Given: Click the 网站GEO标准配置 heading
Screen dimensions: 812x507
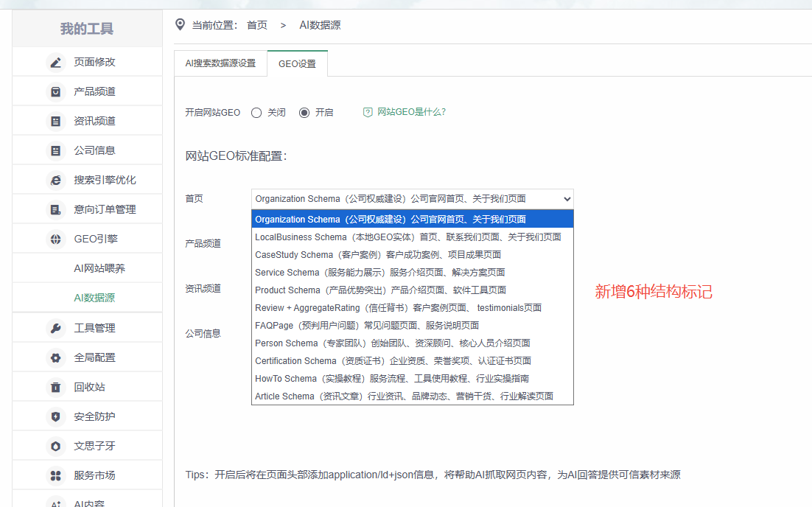Looking at the screenshot, I should pyautogui.click(x=236, y=156).
